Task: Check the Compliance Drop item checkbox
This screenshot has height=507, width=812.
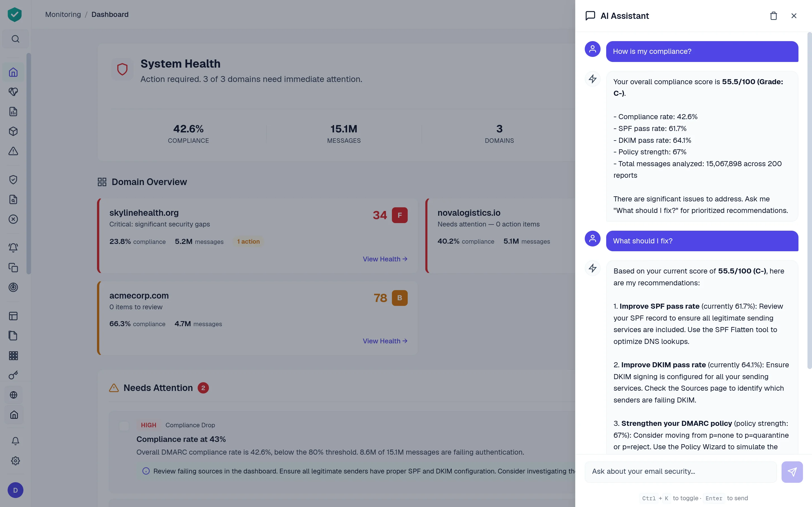Action: [x=124, y=425]
